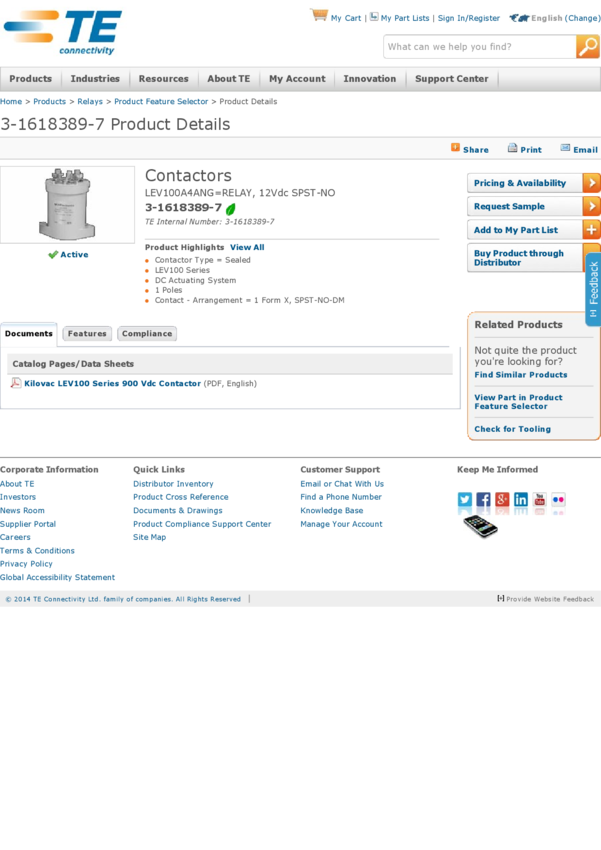Click the orange search magnifier button
601x850 pixels.
point(587,47)
